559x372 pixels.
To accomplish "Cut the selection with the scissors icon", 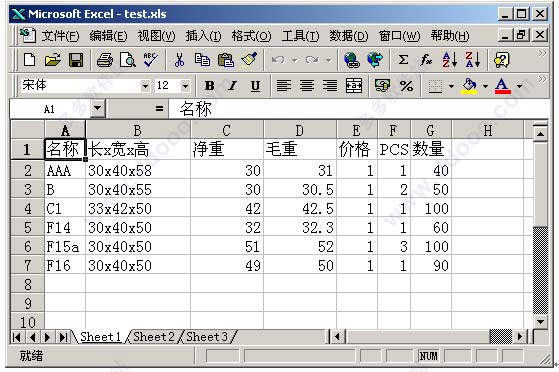I will coord(179,60).
